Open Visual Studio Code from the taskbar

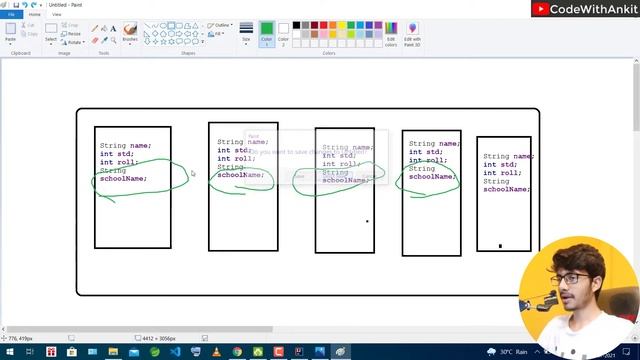point(175,351)
